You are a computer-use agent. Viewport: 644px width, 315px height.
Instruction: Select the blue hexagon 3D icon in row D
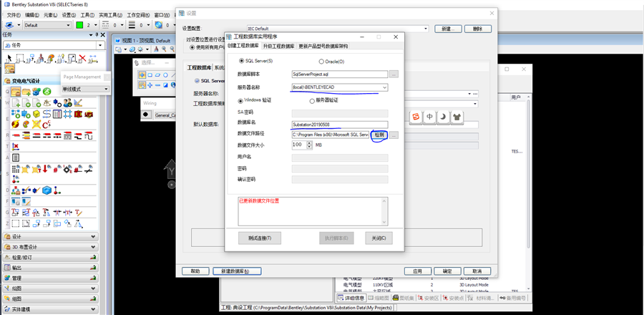47,190
